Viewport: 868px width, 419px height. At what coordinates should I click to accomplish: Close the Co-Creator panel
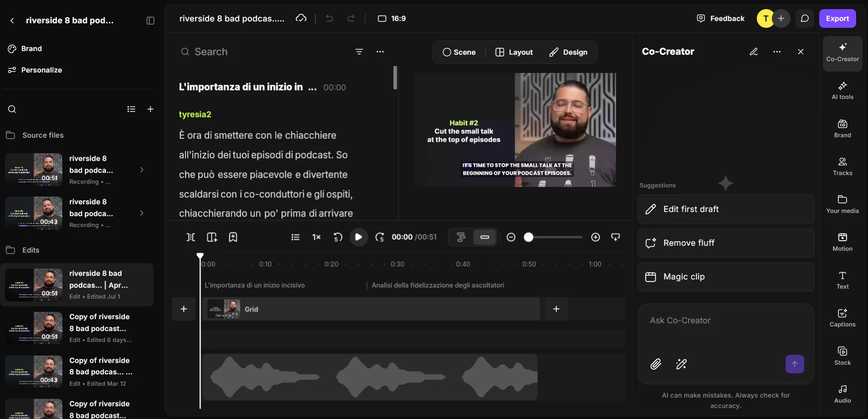tap(801, 52)
